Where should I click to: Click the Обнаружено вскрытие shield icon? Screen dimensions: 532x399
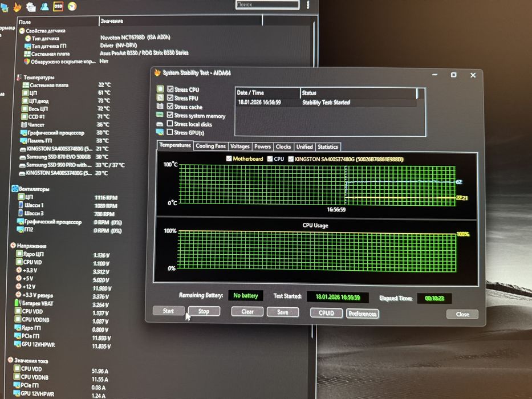point(27,62)
